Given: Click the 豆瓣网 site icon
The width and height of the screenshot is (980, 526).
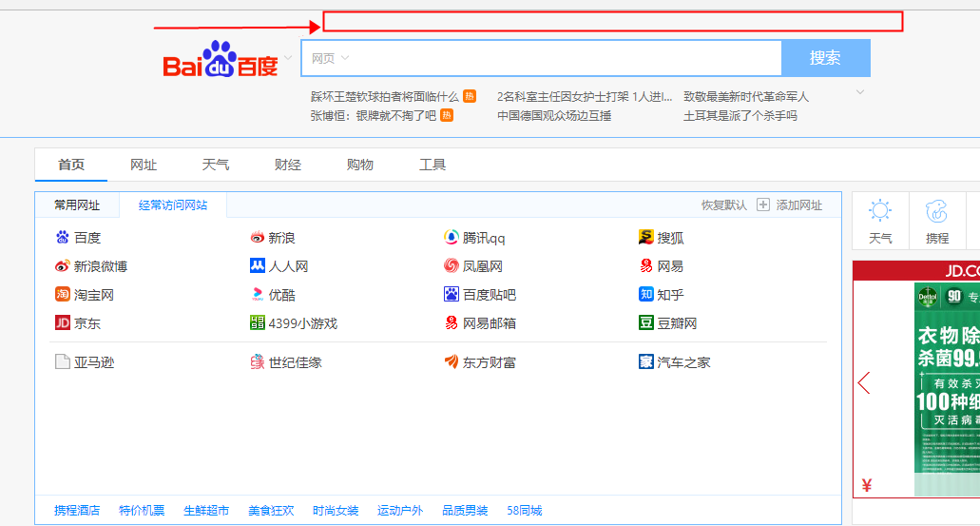Looking at the screenshot, I should [646, 323].
